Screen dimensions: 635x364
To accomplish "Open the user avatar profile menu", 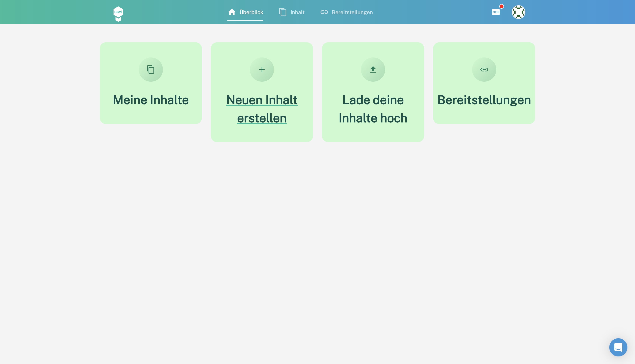I will click(519, 12).
